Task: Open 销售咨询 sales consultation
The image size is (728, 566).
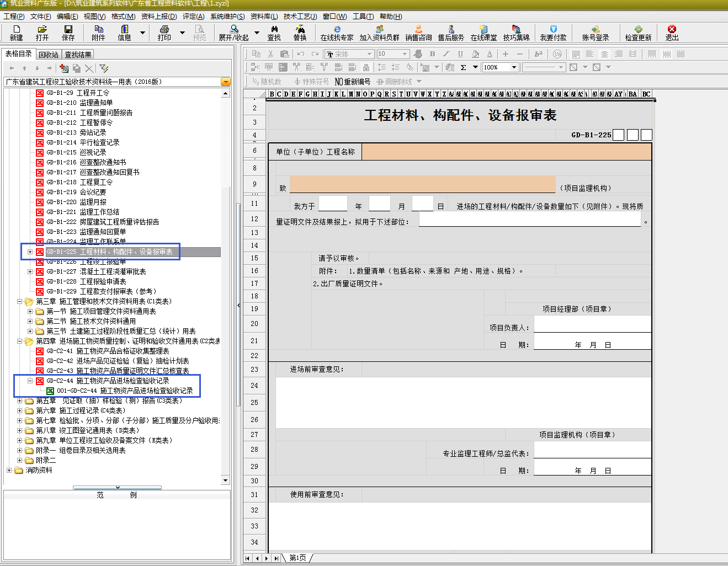Action: tap(418, 33)
